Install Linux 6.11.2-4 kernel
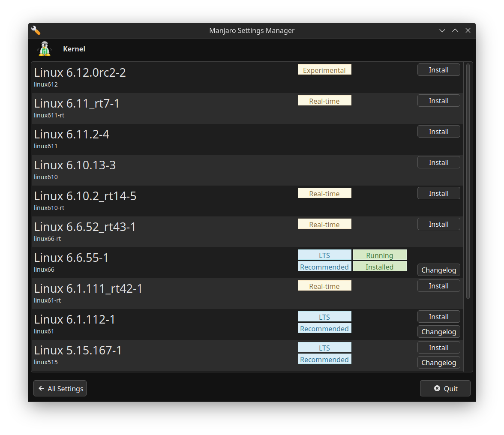The height and width of the screenshot is (435, 504). tap(438, 132)
